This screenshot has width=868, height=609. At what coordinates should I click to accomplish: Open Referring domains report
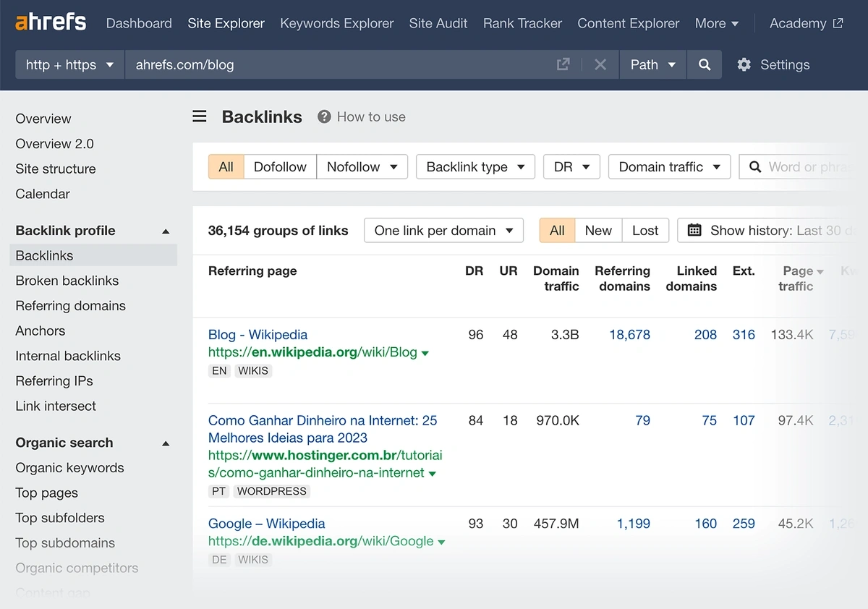pyautogui.click(x=71, y=306)
